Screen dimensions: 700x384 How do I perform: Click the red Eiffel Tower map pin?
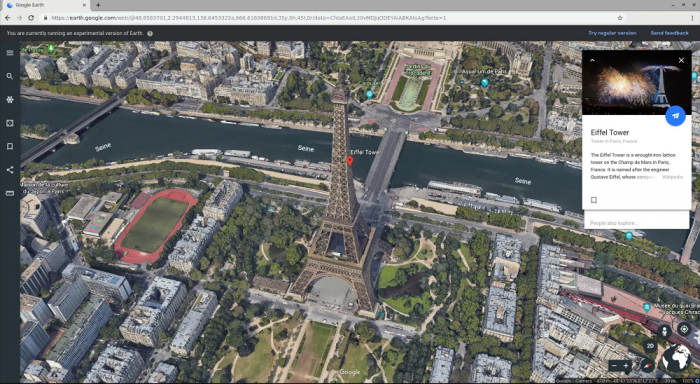tap(350, 161)
